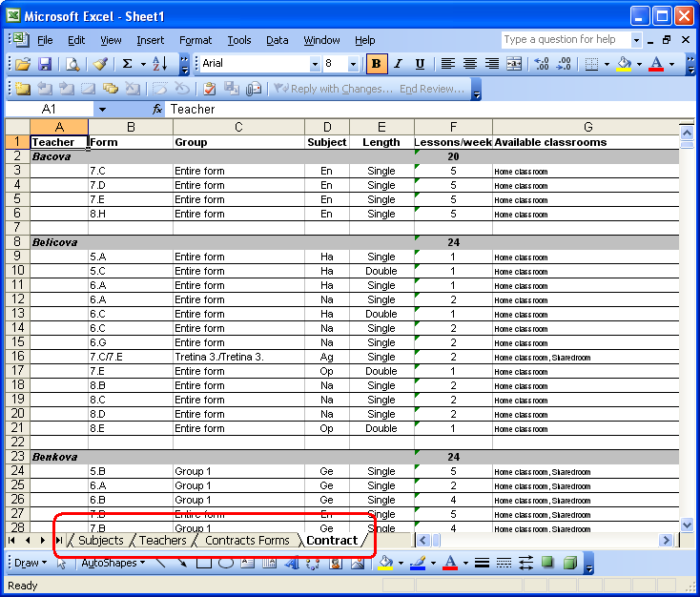Viewport: 700px width, 597px height.
Task: Click the Save icon in the toolbar
Action: [x=45, y=64]
